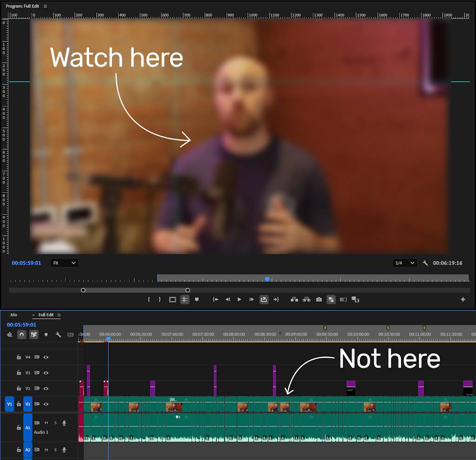The width and height of the screenshot is (476, 460).
Task: Click the blue playhead on monitor scrub bar
Action: click(x=267, y=279)
